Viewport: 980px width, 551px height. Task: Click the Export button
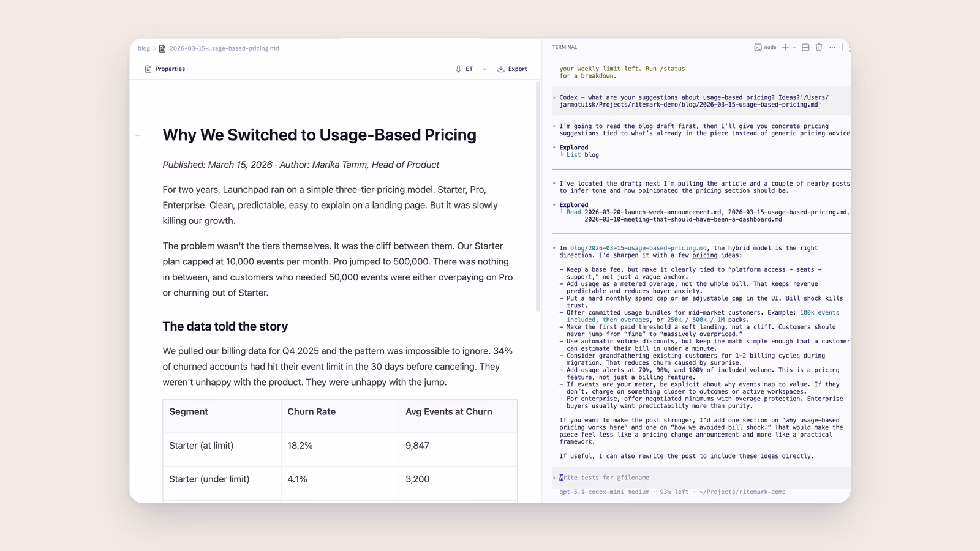pyautogui.click(x=512, y=69)
